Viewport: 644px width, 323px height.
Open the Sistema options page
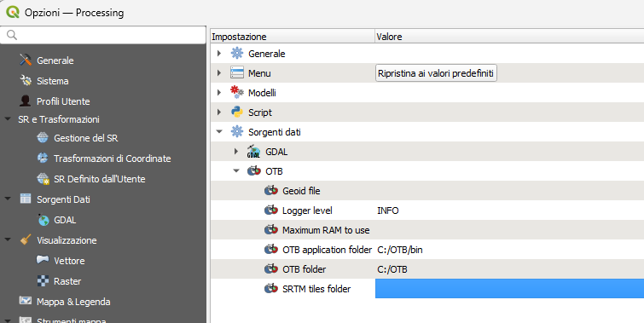pyautogui.click(x=53, y=81)
